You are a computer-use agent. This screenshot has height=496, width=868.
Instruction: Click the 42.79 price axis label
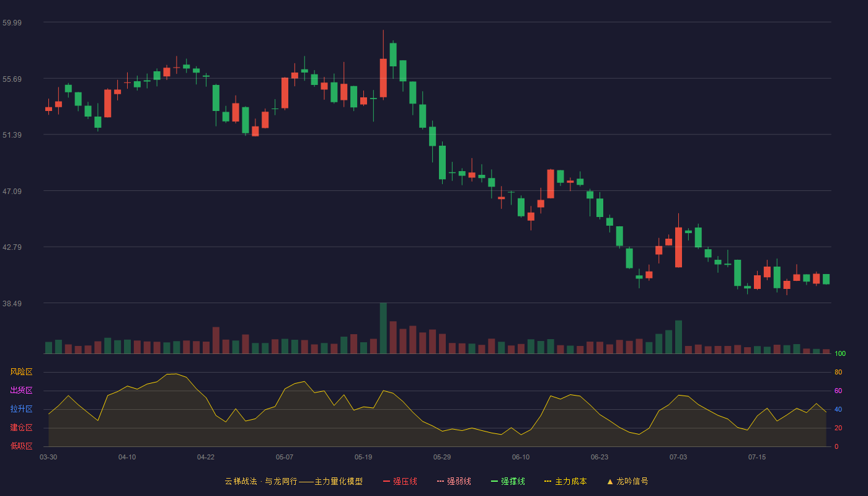[12, 247]
